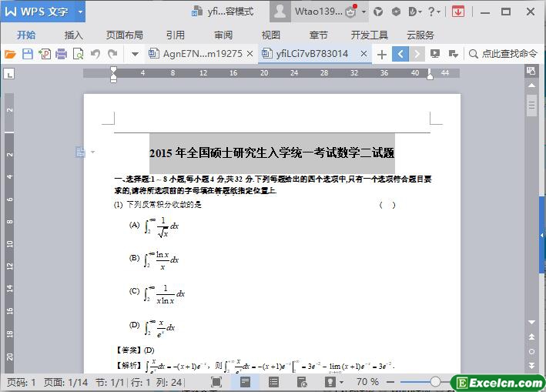Screen dimensions: 546x392
Task: Expand the side panel handle at right edge
Action: [542, 236]
